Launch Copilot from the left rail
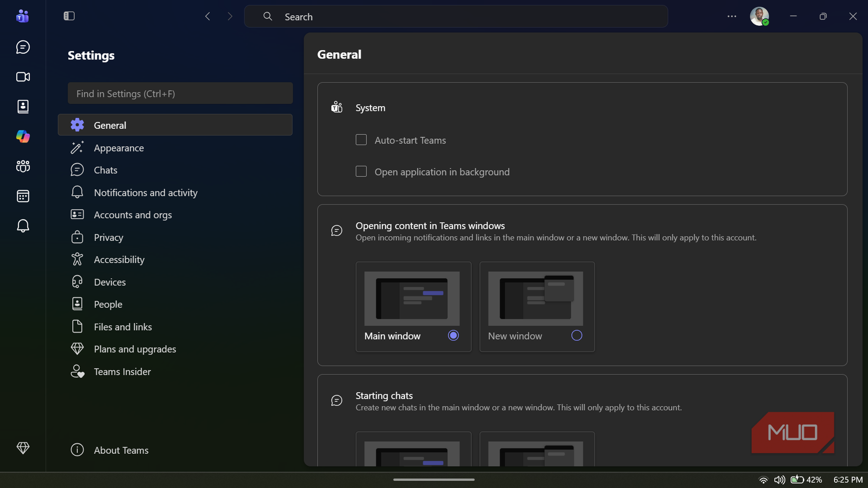Viewport: 868px width, 488px height. tap(23, 136)
